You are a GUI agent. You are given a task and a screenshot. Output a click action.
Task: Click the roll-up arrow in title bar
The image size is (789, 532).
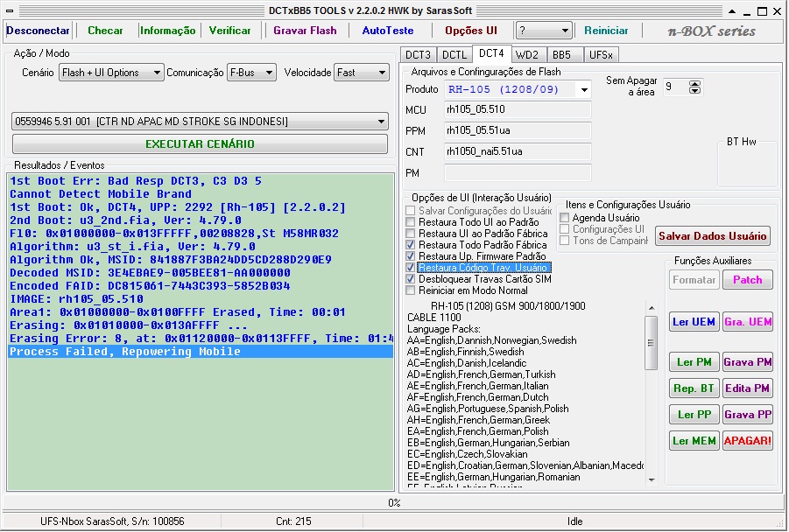732,10
